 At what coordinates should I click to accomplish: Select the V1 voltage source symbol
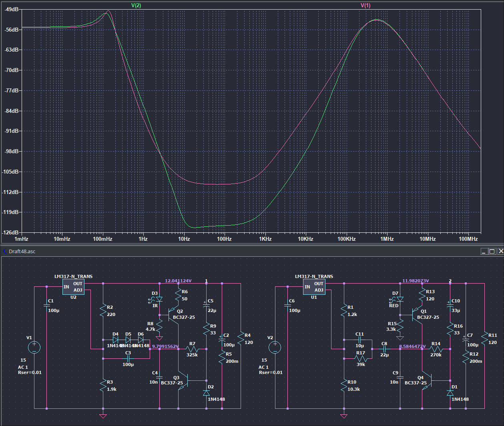click(34, 347)
